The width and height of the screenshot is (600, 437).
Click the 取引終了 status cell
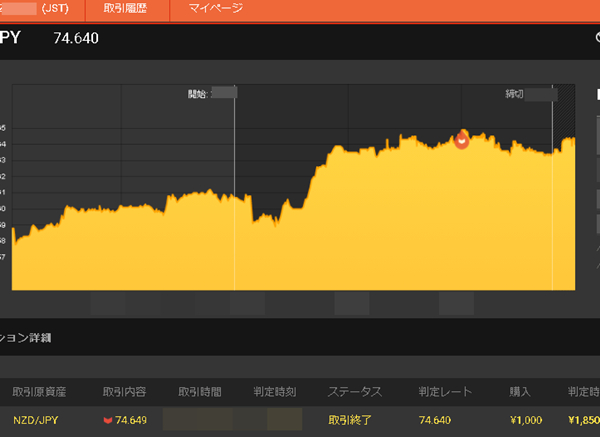tap(350, 420)
